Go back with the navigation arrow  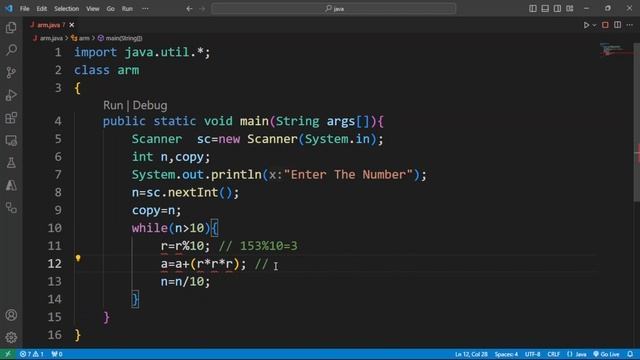pyautogui.click(x=189, y=9)
